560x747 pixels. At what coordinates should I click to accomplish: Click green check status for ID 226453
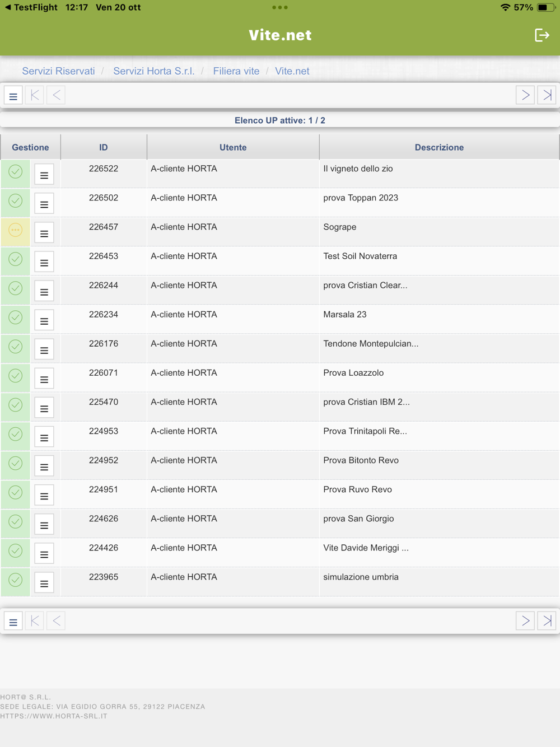pos(16,259)
